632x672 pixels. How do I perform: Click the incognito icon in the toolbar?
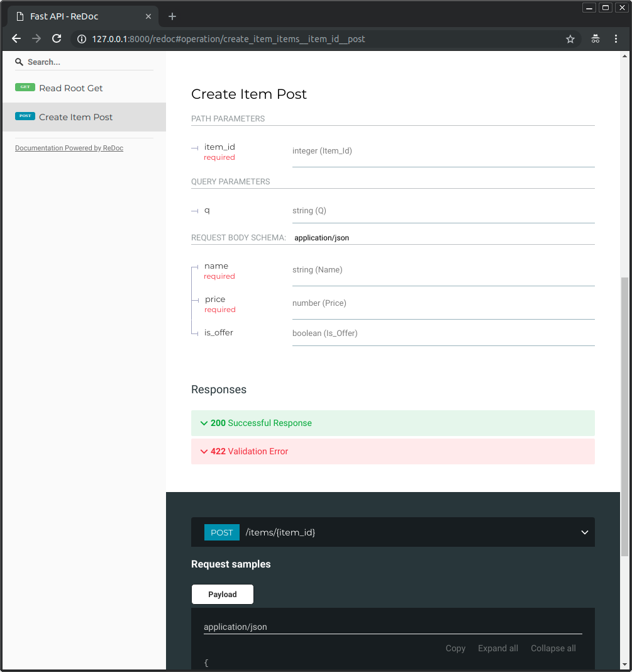click(595, 39)
